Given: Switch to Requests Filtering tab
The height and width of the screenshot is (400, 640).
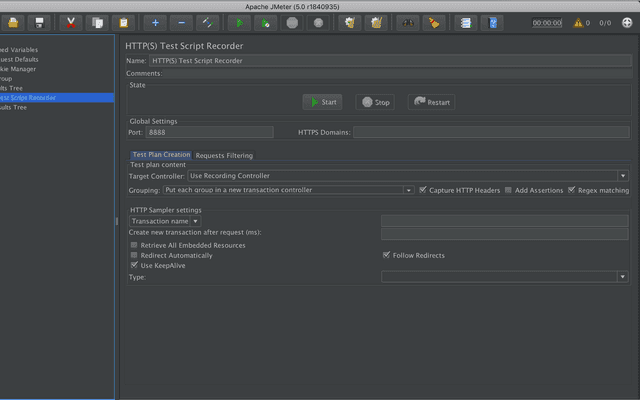Looking at the screenshot, I should tap(224, 155).
